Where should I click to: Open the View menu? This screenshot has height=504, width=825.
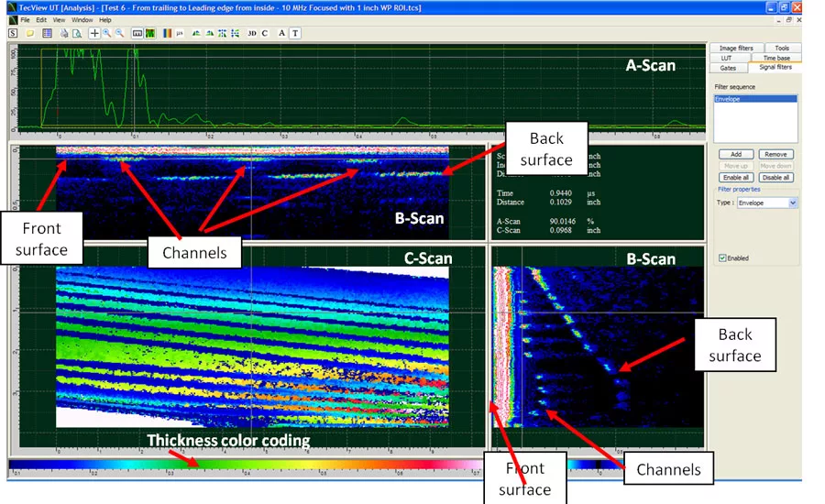point(59,20)
